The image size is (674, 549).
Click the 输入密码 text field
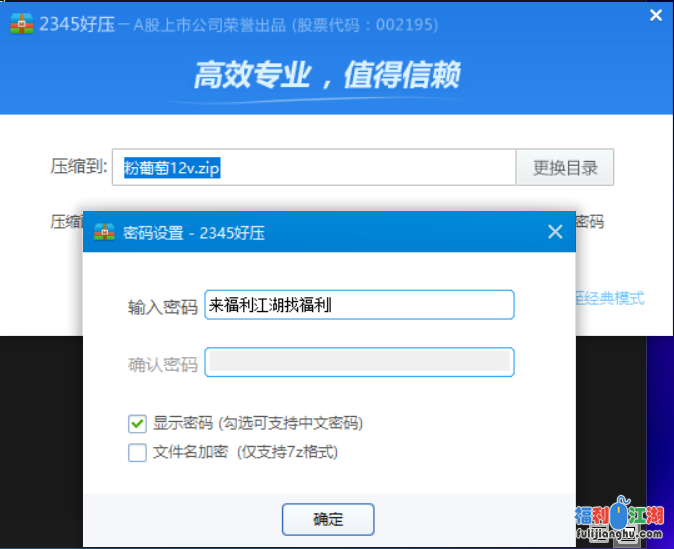point(358,305)
